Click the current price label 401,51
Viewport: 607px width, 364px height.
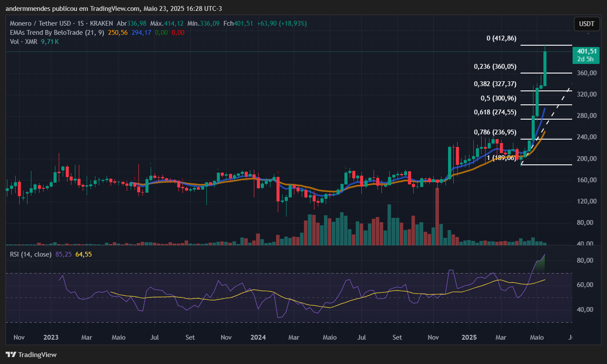(587, 51)
